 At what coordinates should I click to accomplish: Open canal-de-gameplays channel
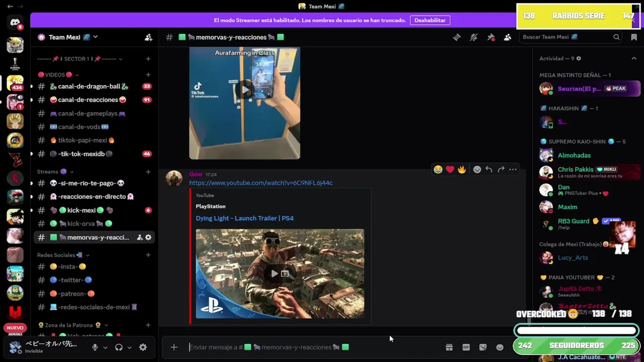(x=94, y=114)
